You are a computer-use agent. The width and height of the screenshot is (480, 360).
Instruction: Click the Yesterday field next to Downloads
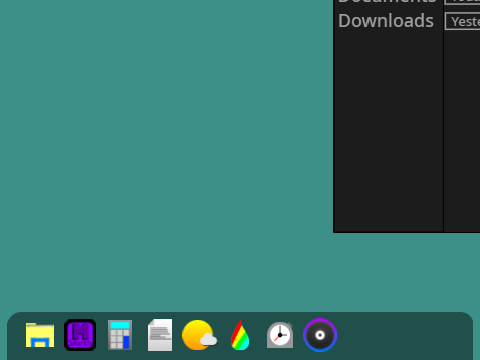click(x=463, y=21)
